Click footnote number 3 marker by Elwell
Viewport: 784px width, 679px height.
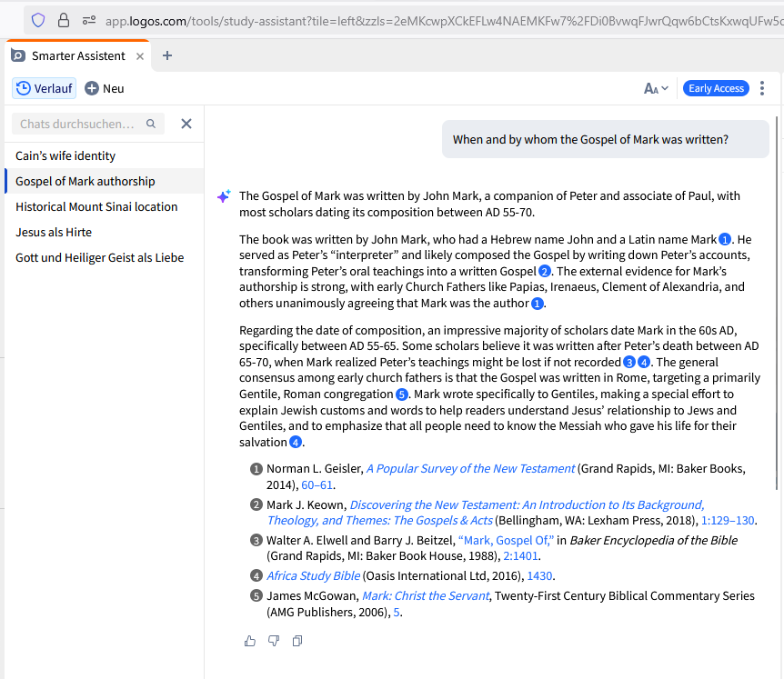256,541
